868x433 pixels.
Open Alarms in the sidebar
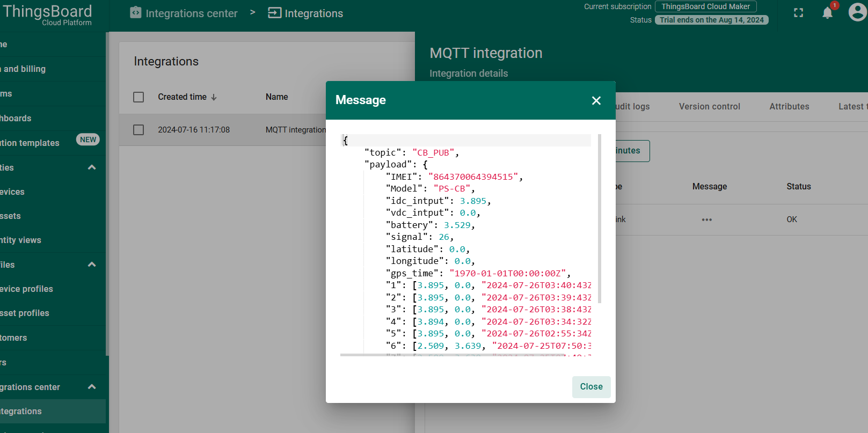(x=53, y=94)
